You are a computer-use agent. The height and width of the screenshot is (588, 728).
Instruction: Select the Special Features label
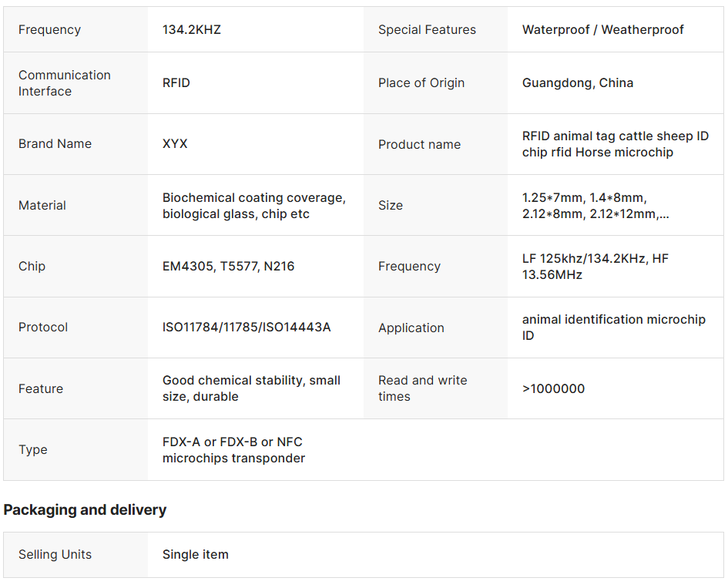click(427, 30)
